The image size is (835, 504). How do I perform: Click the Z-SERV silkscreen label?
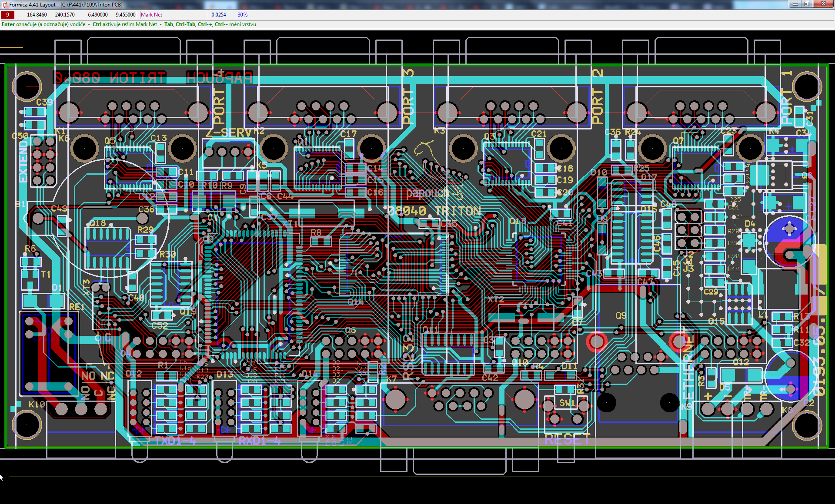[x=229, y=133]
